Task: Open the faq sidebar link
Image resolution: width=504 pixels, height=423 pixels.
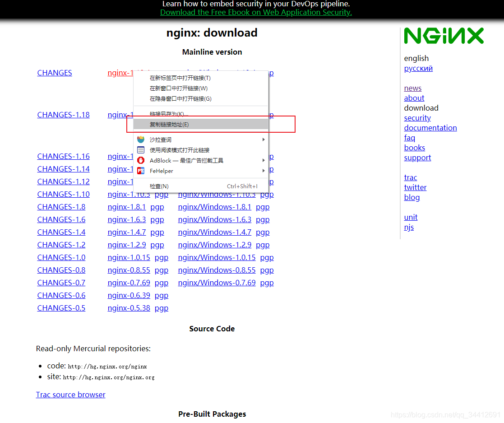Action: coord(410,138)
